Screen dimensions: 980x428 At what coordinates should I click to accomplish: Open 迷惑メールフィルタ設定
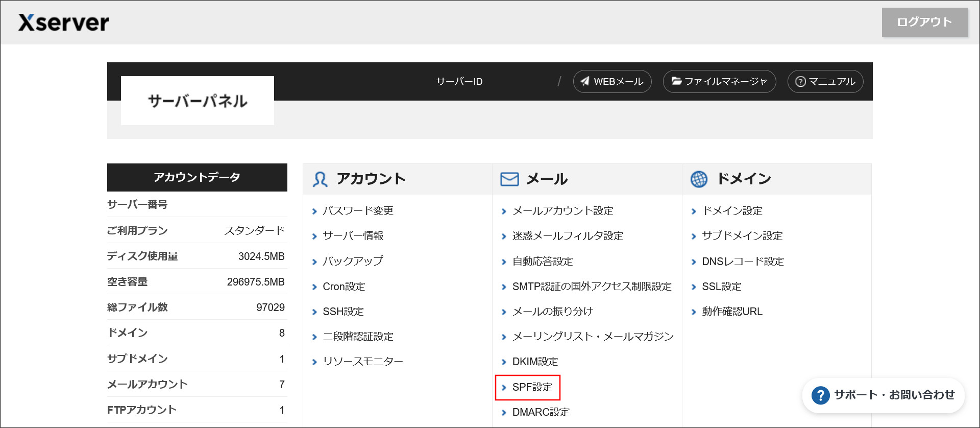point(568,236)
